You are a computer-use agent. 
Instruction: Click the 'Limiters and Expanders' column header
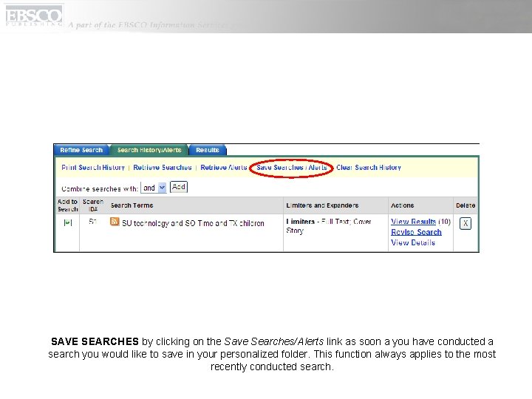pos(322,205)
